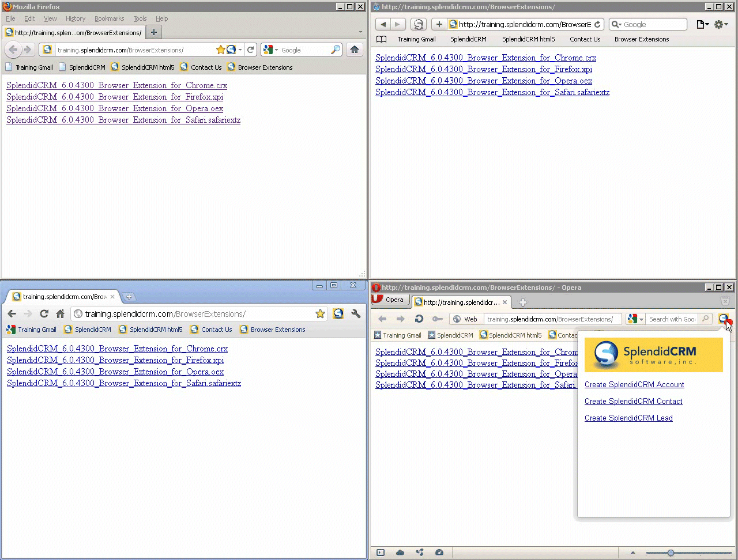The height and width of the screenshot is (560, 738).
Task: Click the bookmark star in Firefox address bar
Action: coord(220,50)
